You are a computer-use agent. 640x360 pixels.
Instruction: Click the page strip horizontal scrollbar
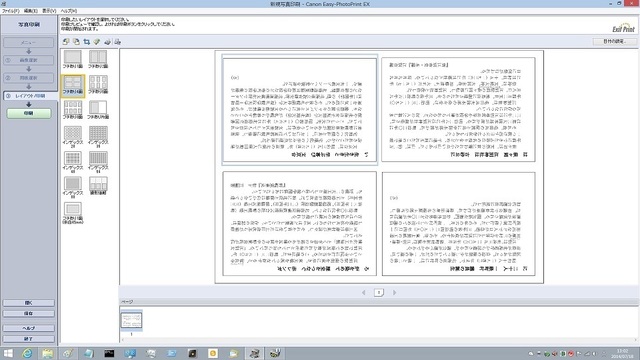pos(379,340)
